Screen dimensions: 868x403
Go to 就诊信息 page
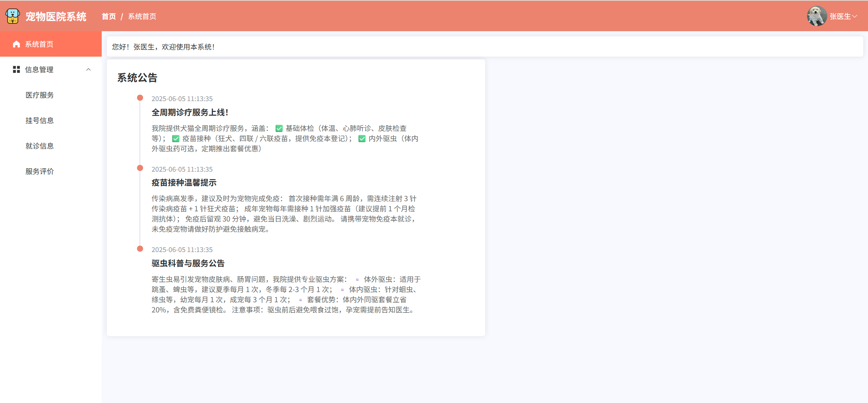tap(40, 146)
